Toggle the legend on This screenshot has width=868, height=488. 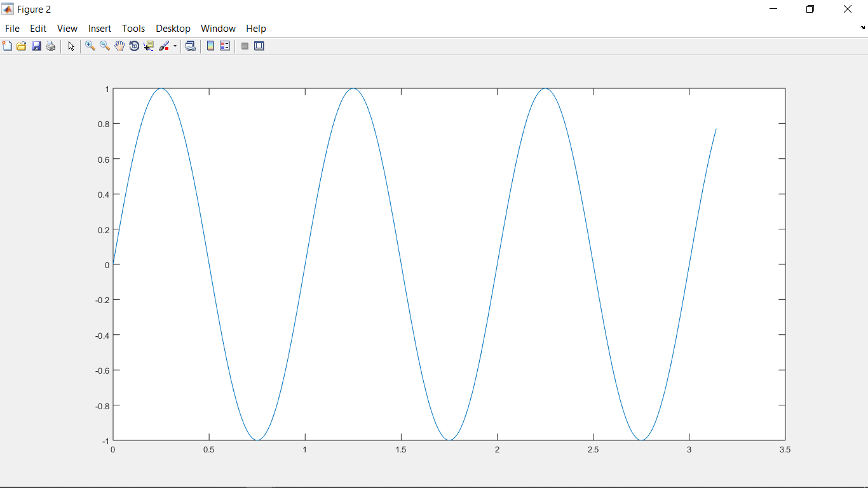[x=225, y=46]
